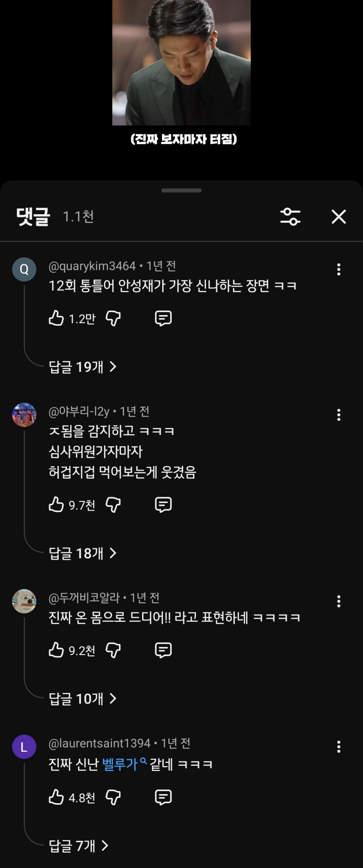Dislike the @quarykim3464 comment
363x868 pixels.
pyautogui.click(x=113, y=318)
